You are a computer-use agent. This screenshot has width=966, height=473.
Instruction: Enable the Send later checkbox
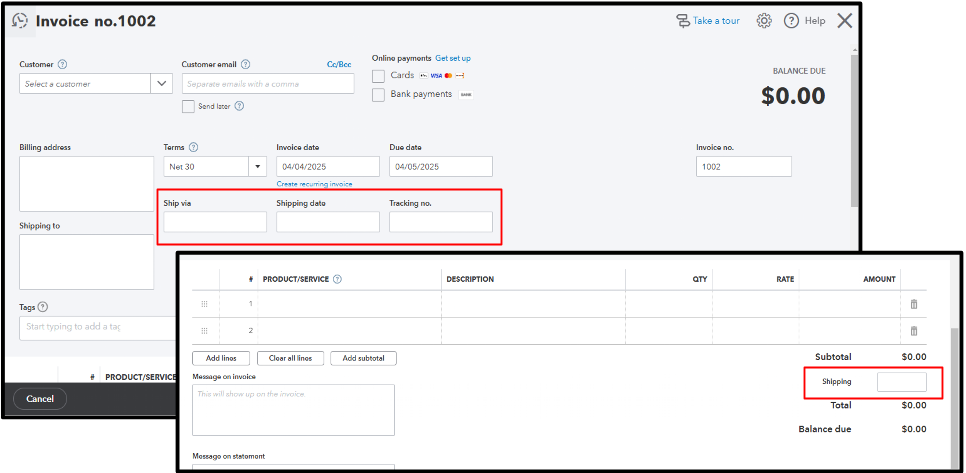pyautogui.click(x=189, y=107)
